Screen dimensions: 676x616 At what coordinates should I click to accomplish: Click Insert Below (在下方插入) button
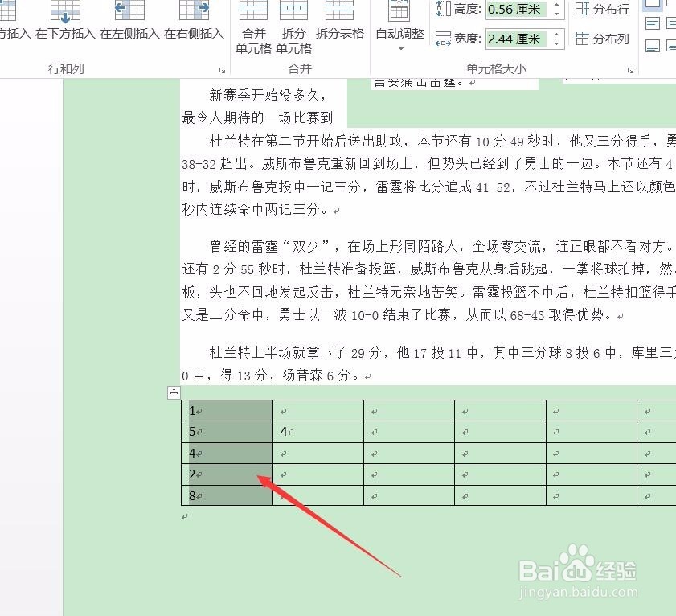tap(65, 20)
